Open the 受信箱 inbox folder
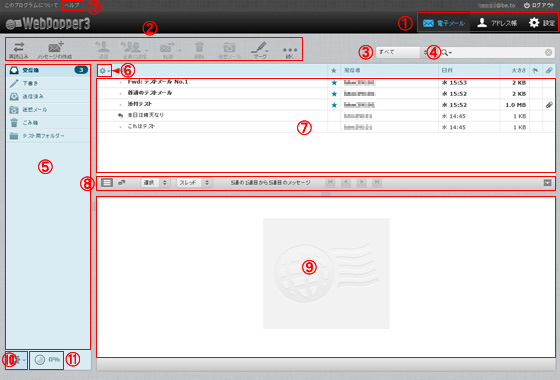 [x=48, y=70]
